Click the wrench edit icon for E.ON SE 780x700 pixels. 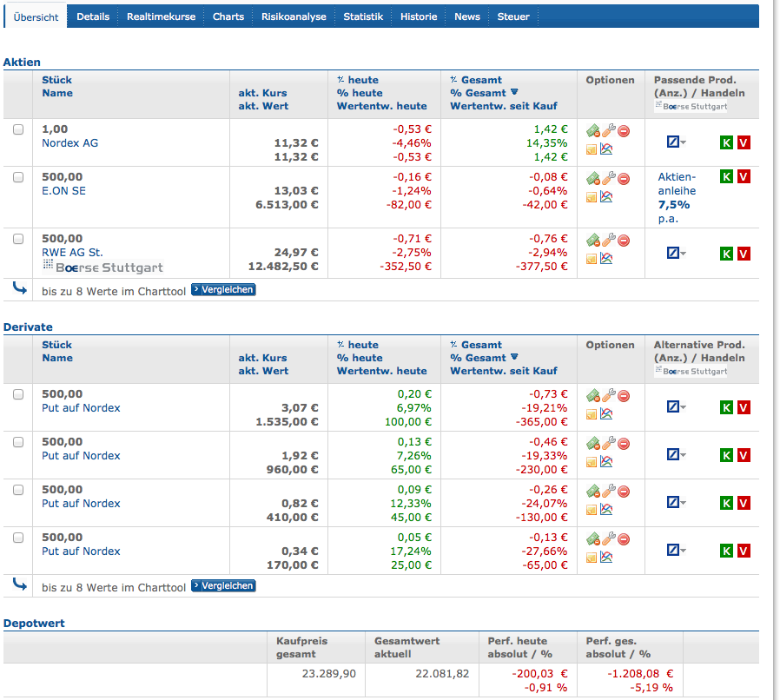tap(608, 179)
